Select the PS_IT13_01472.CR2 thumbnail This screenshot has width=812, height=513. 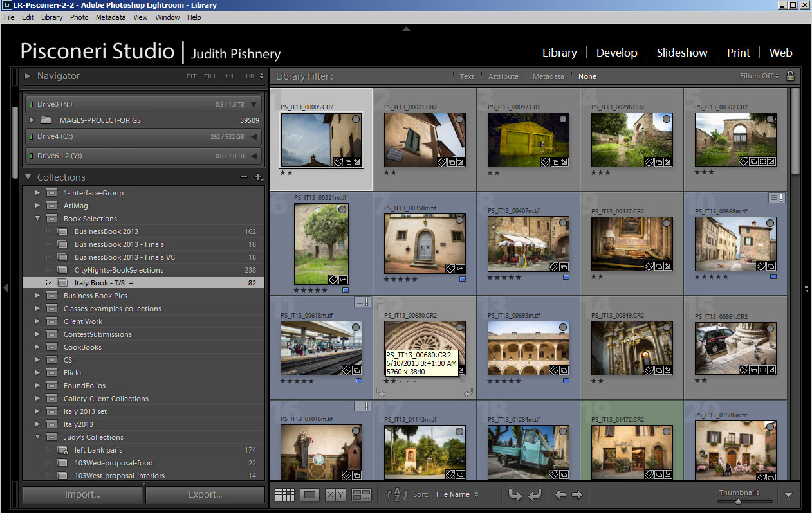pyautogui.click(x=632, y=452)
